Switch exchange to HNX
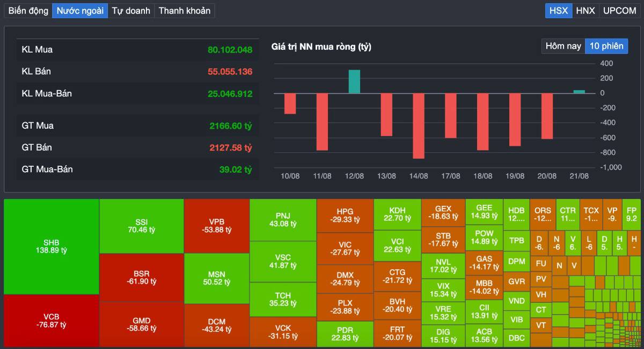The width and height of the screenshot is (644, 349). coord(586,10)
